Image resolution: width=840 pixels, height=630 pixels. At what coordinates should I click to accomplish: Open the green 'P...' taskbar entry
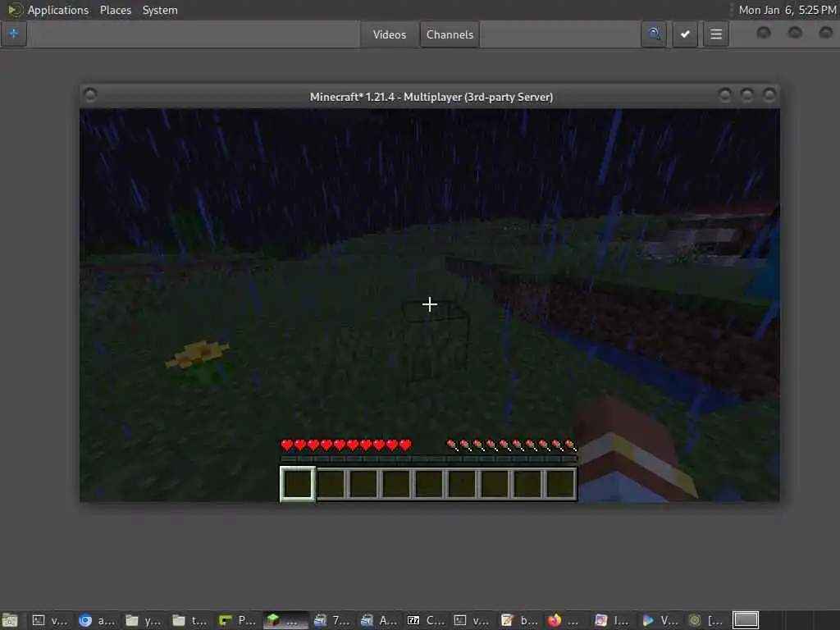pyautogui.click(x=237, y=620)
